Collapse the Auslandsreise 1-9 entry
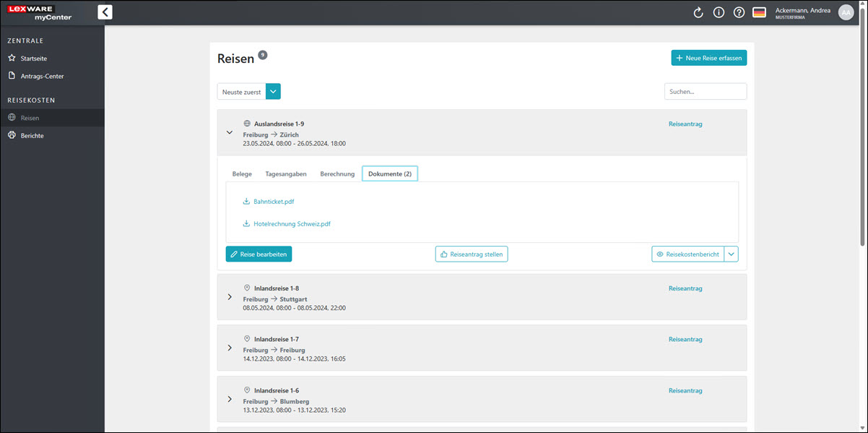The width and height of the screenshot is (868, 433). click(230, 133)
